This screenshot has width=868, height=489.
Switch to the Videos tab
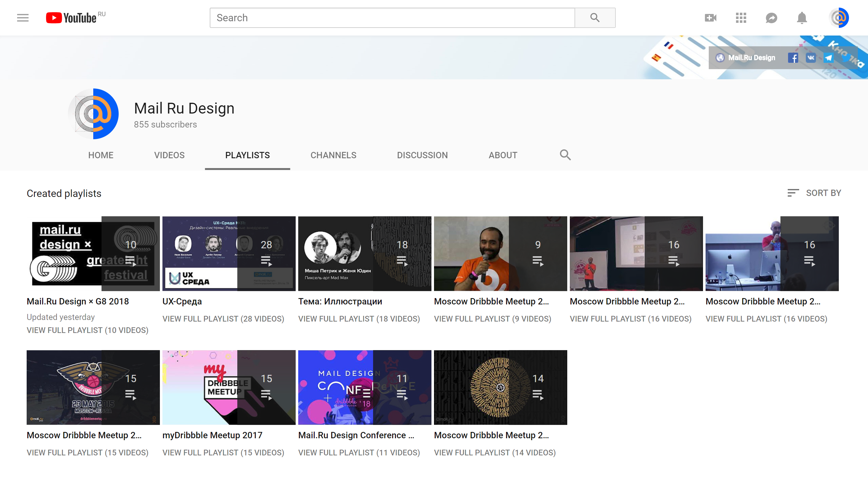[169, 155]
